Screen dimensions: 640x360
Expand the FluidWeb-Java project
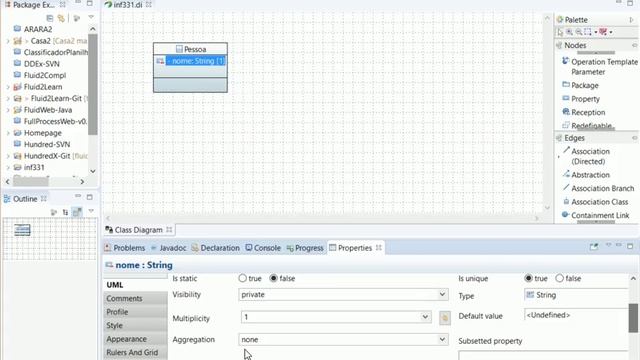8,110
